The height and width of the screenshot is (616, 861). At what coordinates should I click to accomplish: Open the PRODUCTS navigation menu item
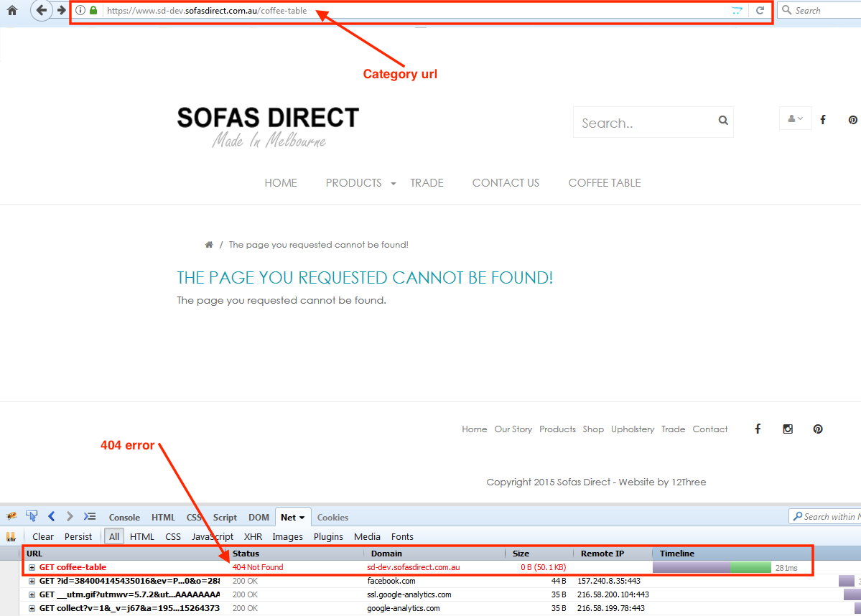[x=353, y=183]
